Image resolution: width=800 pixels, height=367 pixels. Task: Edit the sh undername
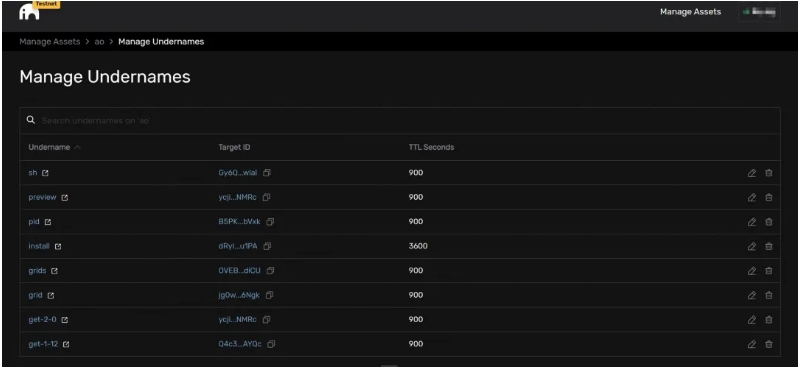pyautogui.click(x=752, y=173)
